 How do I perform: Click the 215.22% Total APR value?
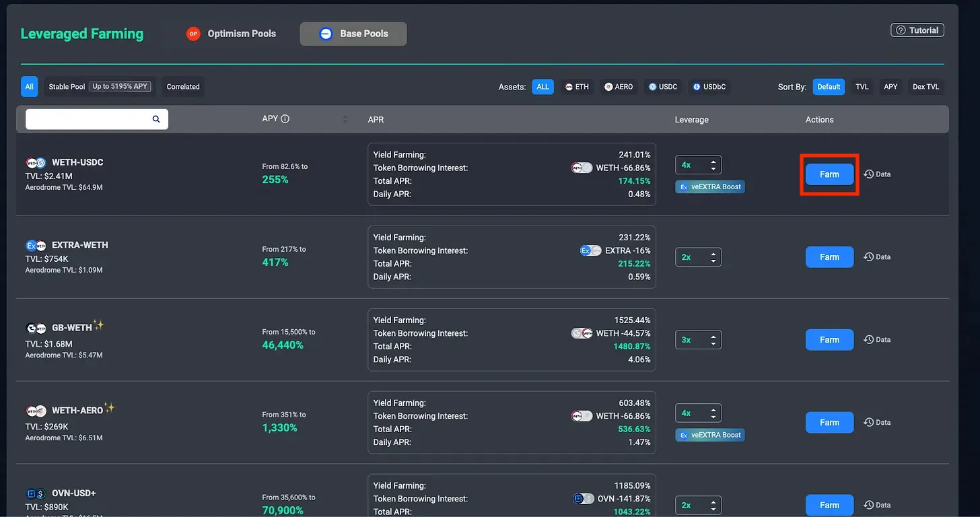coord(635,264)
